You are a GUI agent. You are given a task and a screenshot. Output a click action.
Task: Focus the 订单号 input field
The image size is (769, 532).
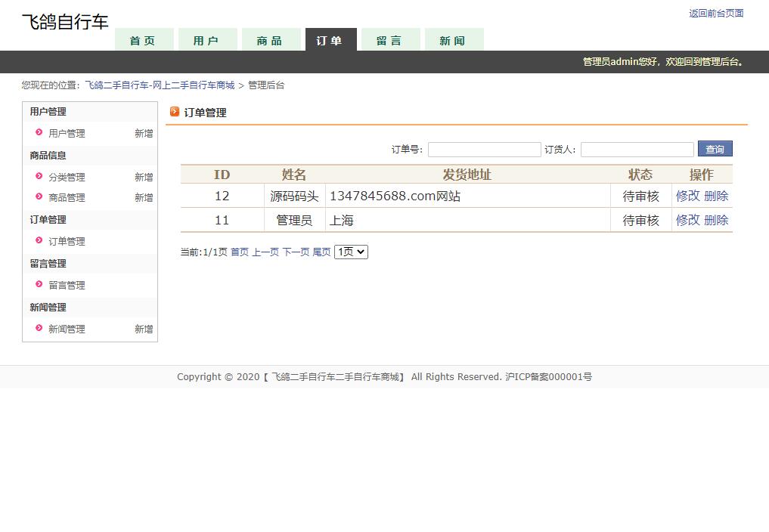pyautogui.click(x=484, y=150)
